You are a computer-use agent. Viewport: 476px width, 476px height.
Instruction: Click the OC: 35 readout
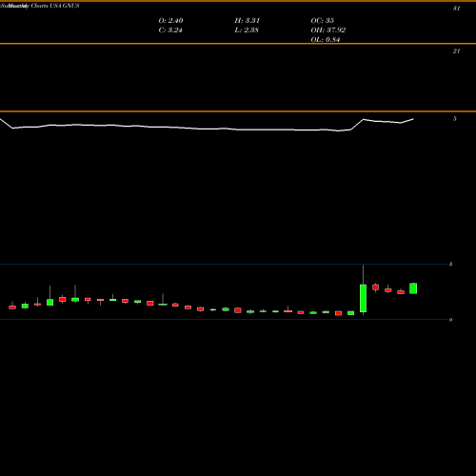(x=322, y=21)
